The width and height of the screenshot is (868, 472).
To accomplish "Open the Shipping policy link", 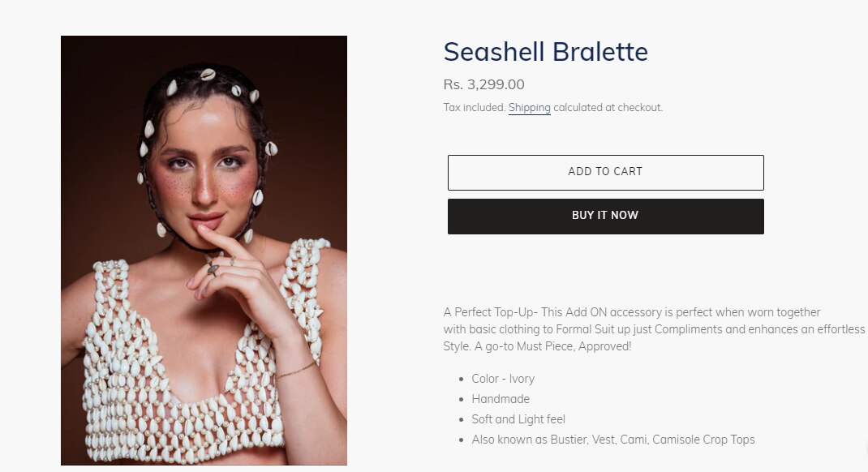I will tap(529, 107).
